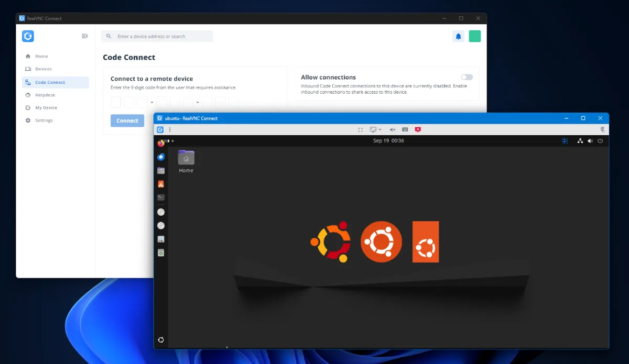Image resolution: width=629 pixels, height=364 pixels.
Task: Launch Terminal from the Ubuntu dock
Action: coord(161,197)
